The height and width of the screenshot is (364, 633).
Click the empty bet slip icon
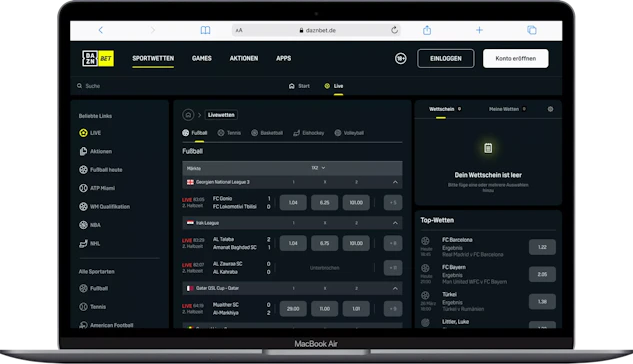[x=488, y=148]
